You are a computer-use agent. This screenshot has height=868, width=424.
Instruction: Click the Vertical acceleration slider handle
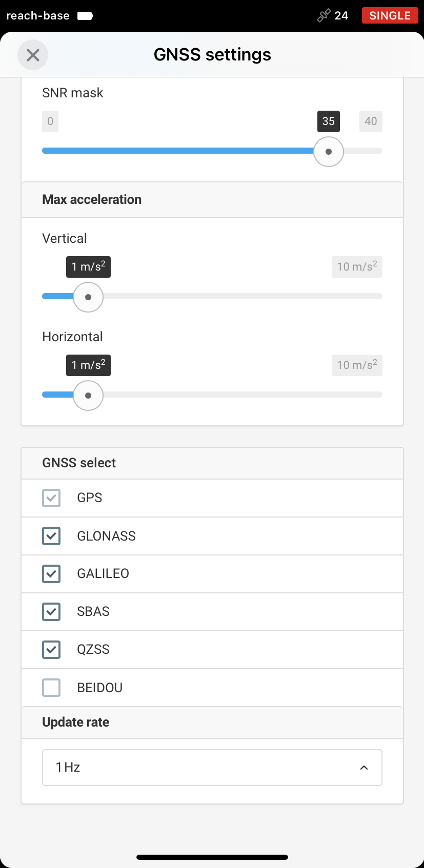(x=88, y=297)
